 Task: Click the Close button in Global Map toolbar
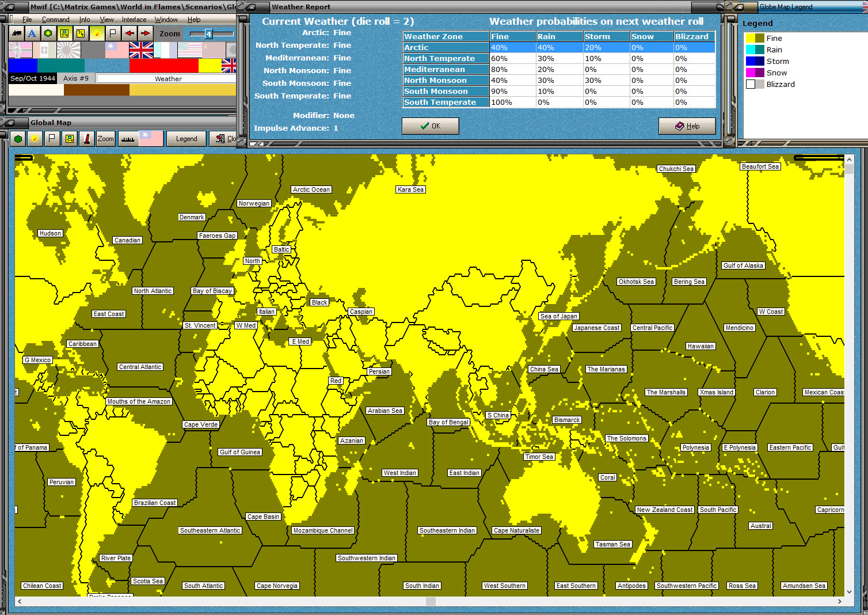pyautogui.click(x=224, y=139)
